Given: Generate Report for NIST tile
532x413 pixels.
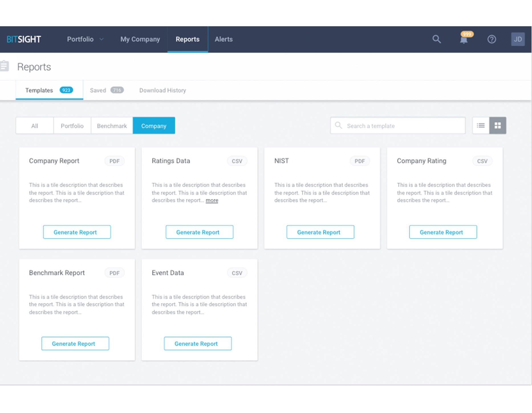Looking at the screenshot, I should click(x=320, y=232).
